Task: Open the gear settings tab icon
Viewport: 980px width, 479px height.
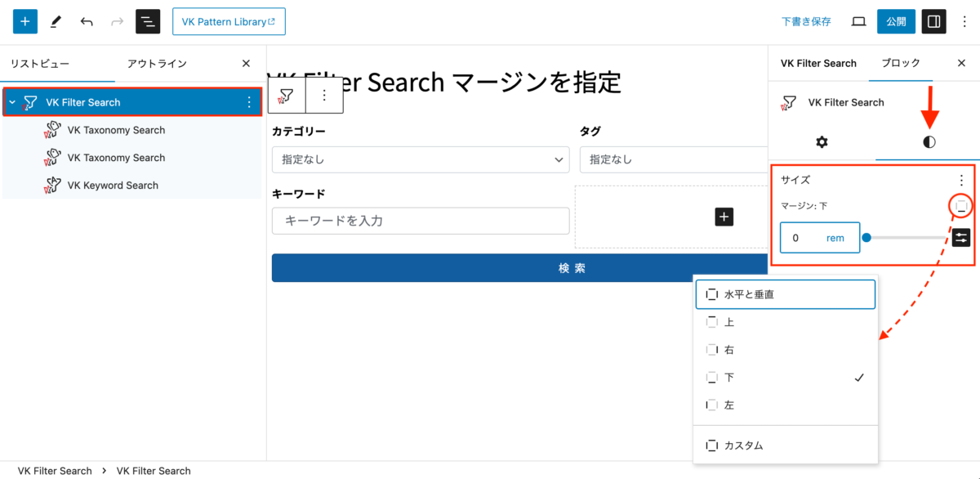Action: point(822,142)
